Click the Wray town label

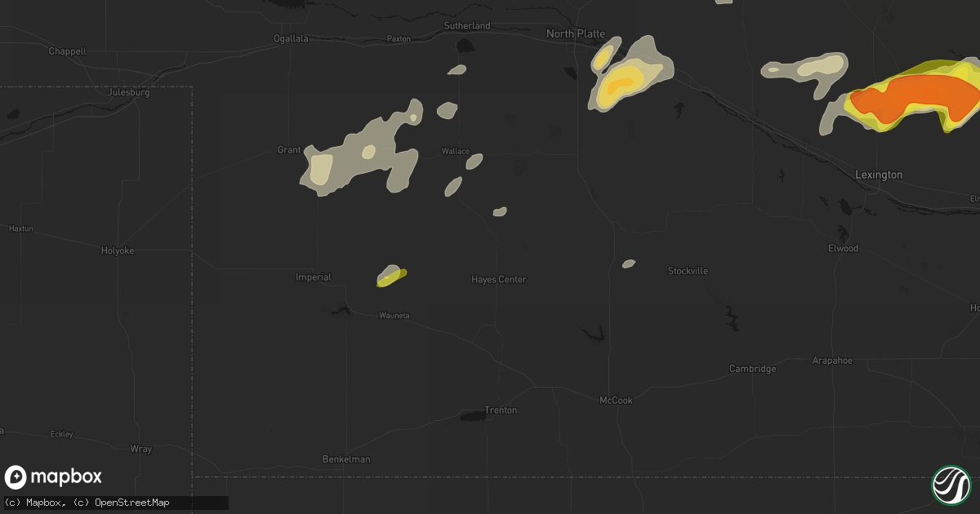point(140,449)
